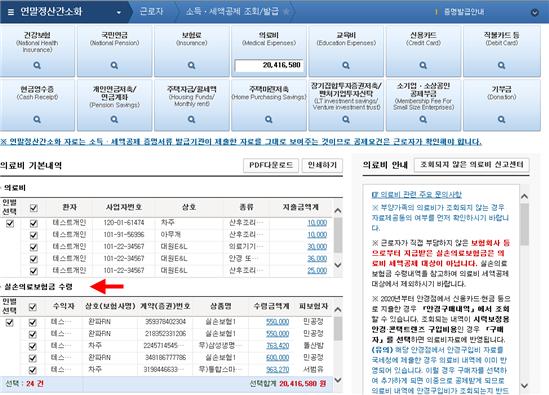Open 증명발급안내 menu
549x395 pixels.
pos(464,12)
